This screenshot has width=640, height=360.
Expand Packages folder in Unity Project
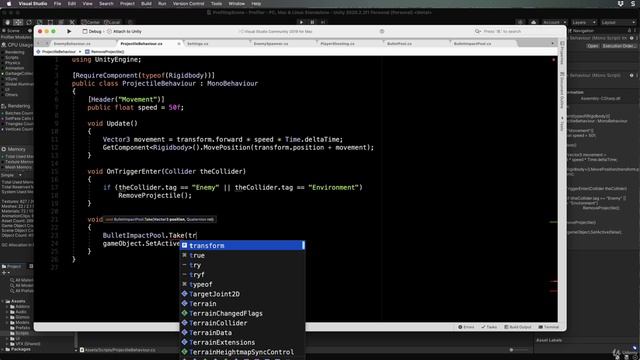tap(3, 349)
